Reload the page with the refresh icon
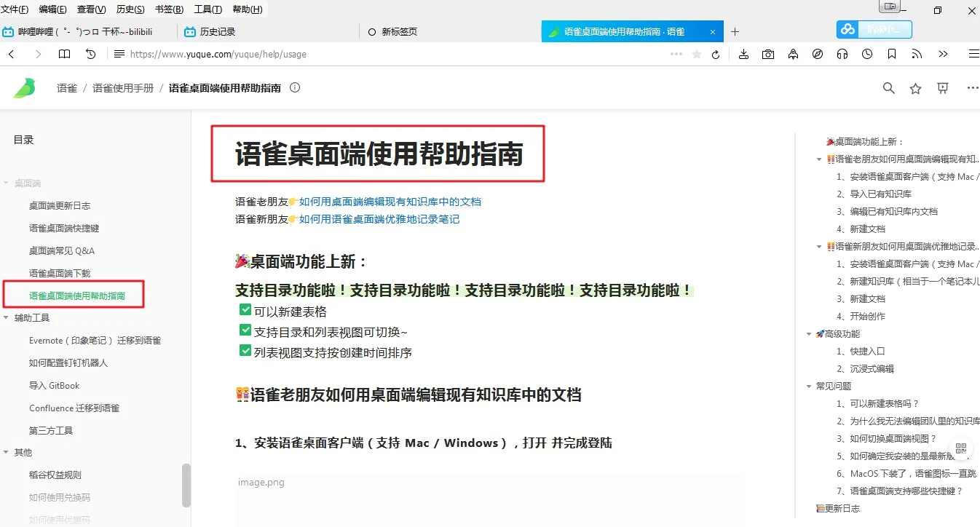This screenshot has width=980, height=527. click(716, 55)
